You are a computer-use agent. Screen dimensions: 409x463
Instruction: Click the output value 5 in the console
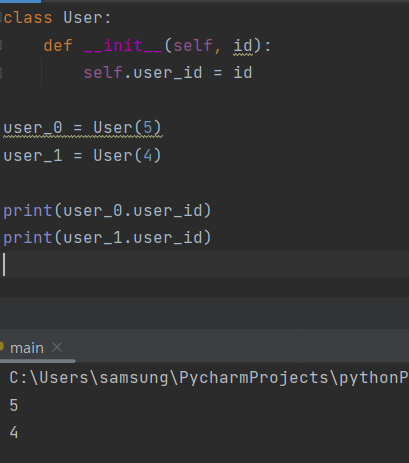(x=14, y=405)
